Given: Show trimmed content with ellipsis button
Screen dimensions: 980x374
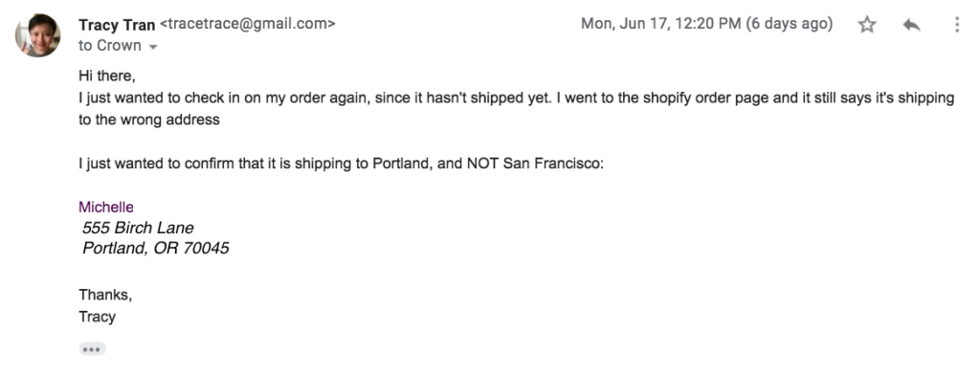Looking at the screenshot, I should tap(92, 349).
